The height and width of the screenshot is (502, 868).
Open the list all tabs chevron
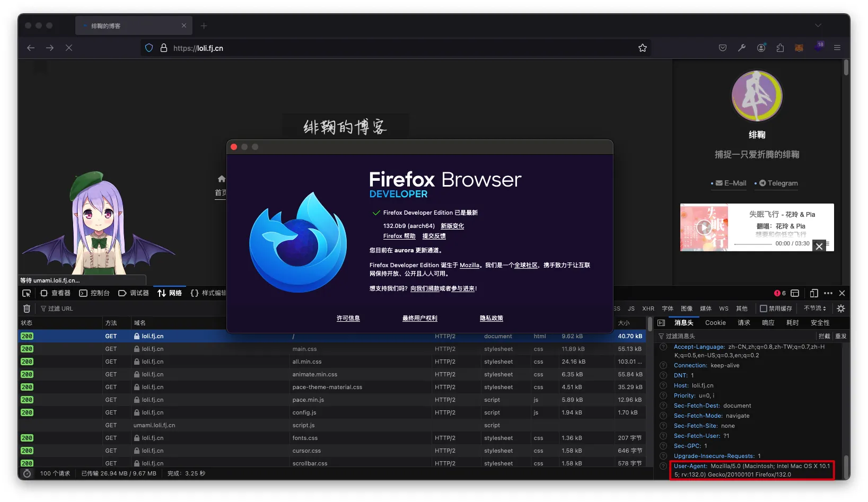[818, 25]
